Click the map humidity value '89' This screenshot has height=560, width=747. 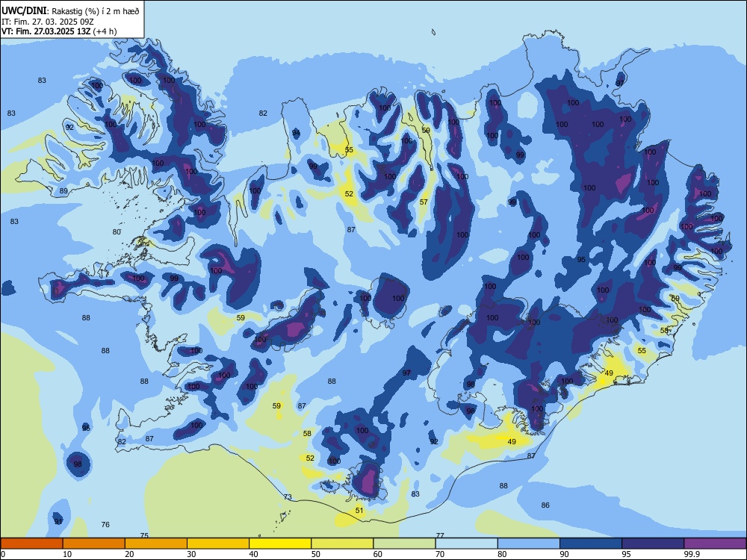pos(63,191)
